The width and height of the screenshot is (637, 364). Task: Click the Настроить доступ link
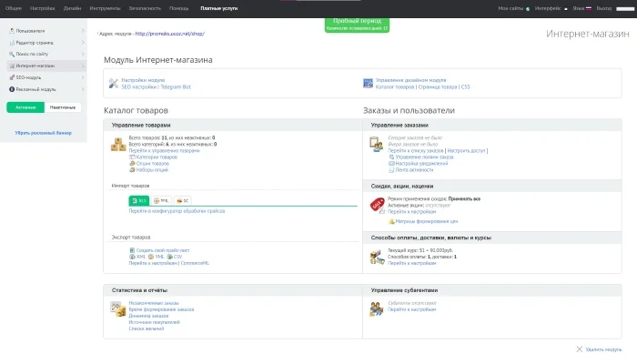coord(466,151)
